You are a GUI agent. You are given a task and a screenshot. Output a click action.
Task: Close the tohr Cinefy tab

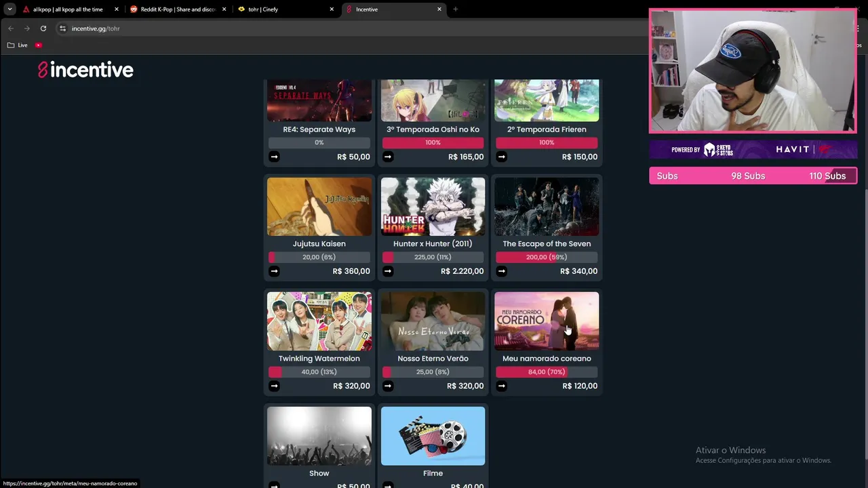(x=332, y=9)
